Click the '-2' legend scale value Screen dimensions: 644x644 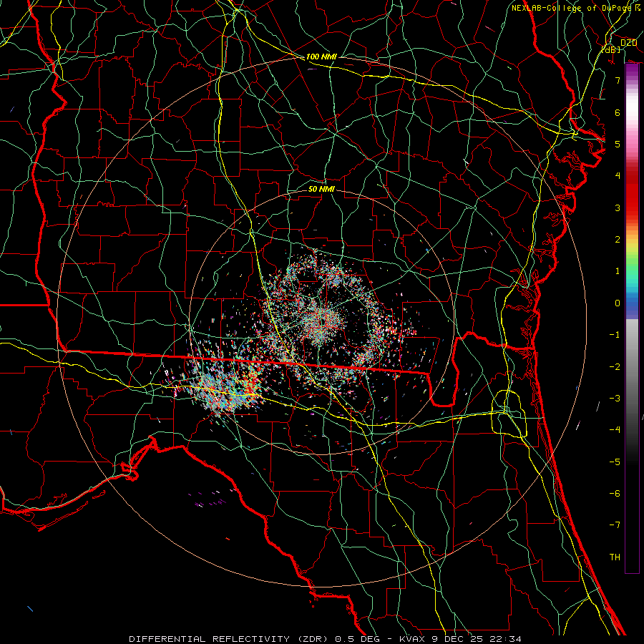(x=615, y=367)
